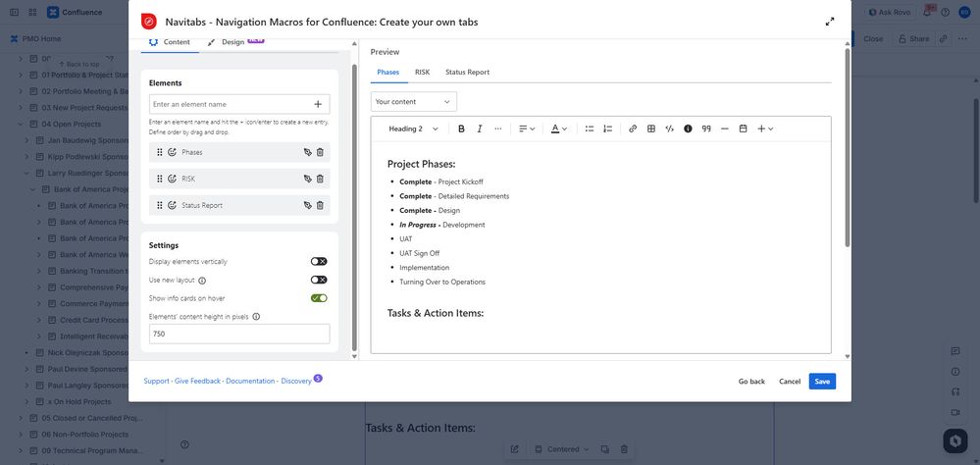Grab drag handle of Status Report element

click(x=159, y=205)
